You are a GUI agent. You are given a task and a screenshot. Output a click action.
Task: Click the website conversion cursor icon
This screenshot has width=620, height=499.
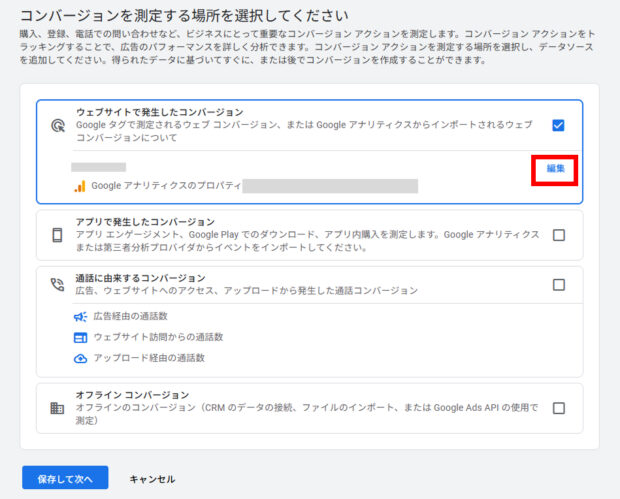(x=57, y=126)
